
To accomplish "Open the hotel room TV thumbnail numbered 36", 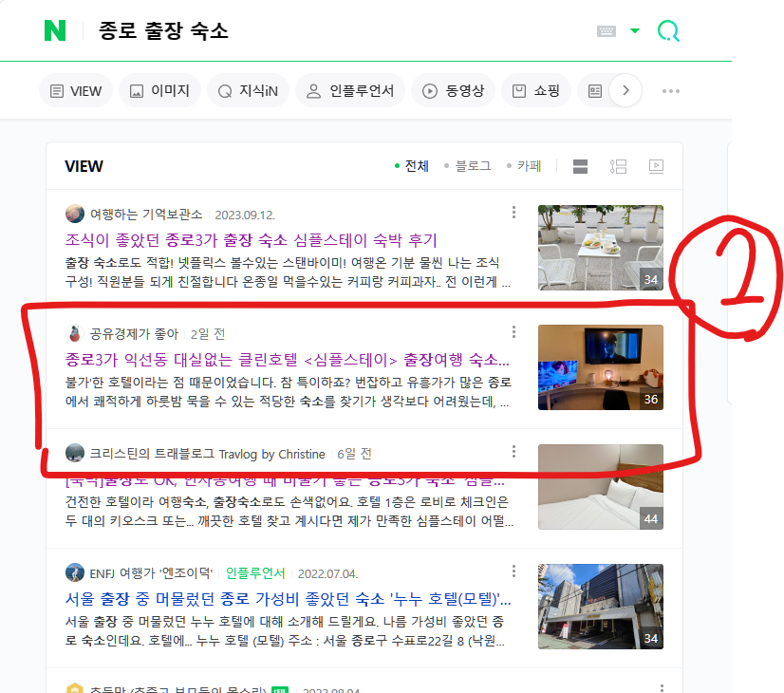I will coord(601,367).
